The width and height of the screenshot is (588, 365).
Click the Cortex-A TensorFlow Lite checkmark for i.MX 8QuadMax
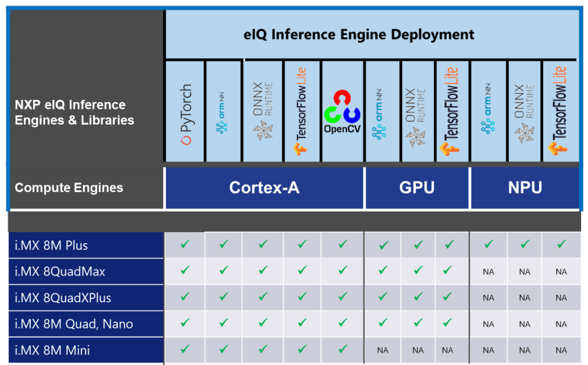pos(302,270)
